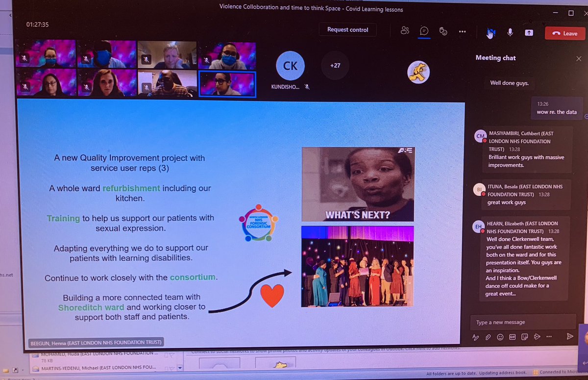This screenshot has width=588, height=380.
Task: Show the +27 additional participants
Action: [x=335, y=65]
